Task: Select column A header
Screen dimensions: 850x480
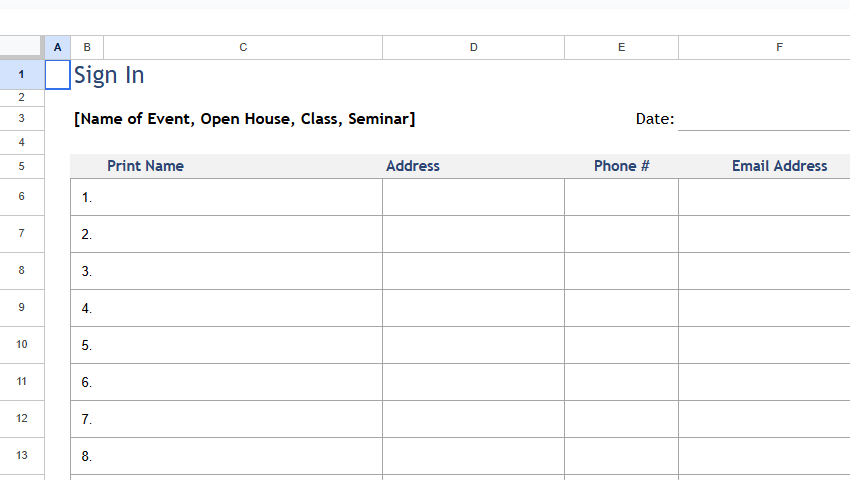Action: tap(57, 47)
